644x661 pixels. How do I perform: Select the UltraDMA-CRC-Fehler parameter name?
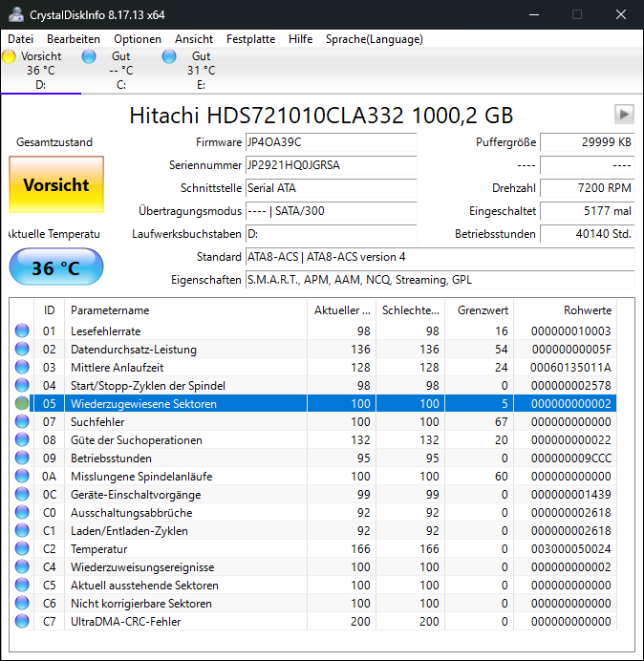click(126, 622)
